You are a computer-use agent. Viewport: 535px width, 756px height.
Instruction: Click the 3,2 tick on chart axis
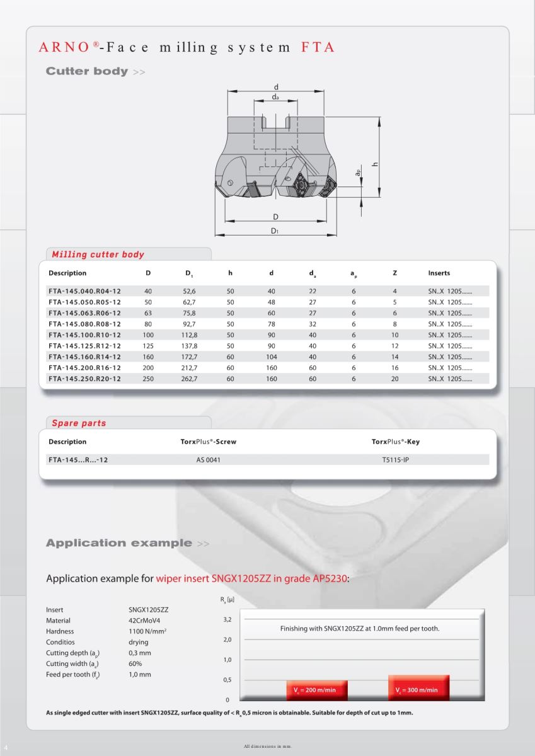tap(227, 619)
